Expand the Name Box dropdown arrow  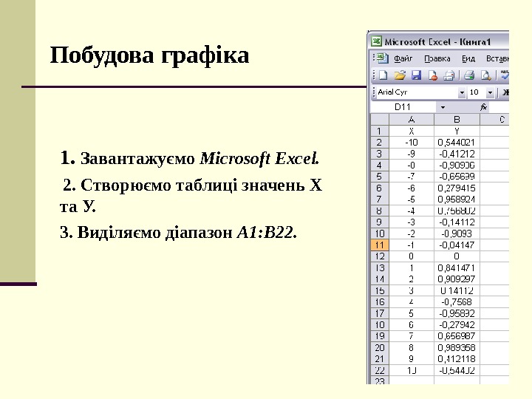click(x=443, y=107)
